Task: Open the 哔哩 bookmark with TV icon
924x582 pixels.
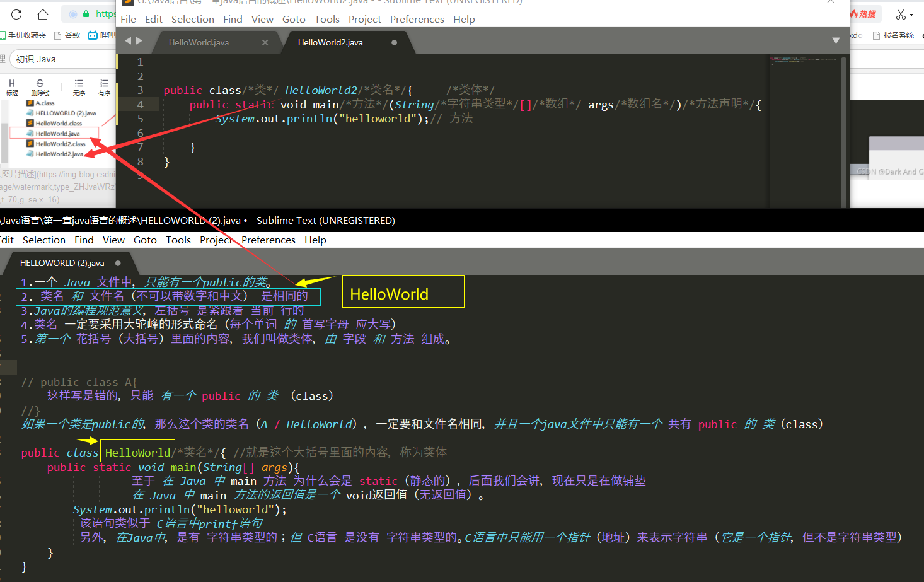Action: (x=101, y=35)
